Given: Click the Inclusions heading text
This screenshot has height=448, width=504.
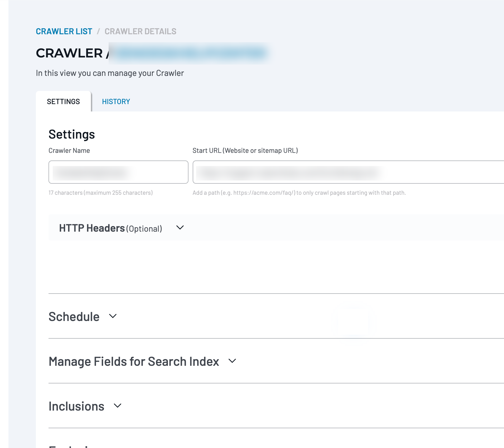Looking at the screenshot, I should [76, 406].
